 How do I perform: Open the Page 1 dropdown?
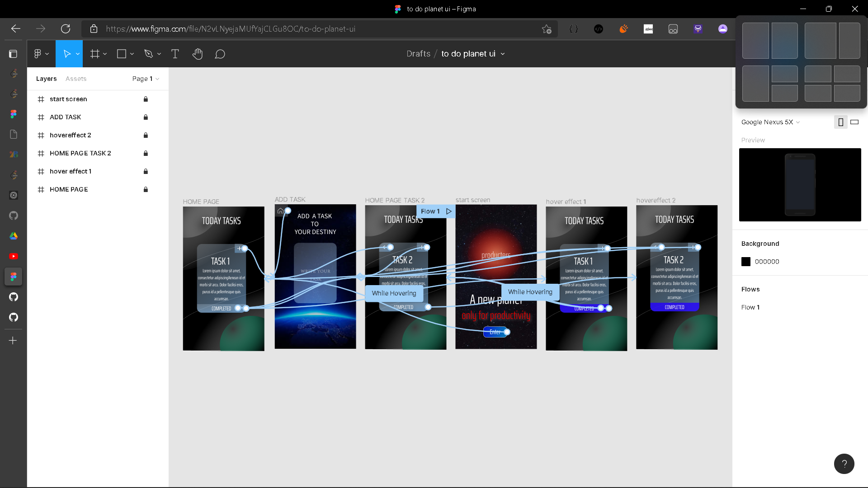(x=145, y=78)
